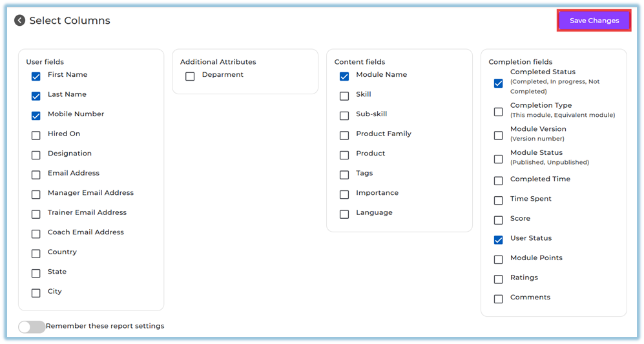The width and height of the screenshot is (644, 344).
Task: Uncheck the Completed Status checkbox
Action: pyautogui.click(x=498, y=83)
